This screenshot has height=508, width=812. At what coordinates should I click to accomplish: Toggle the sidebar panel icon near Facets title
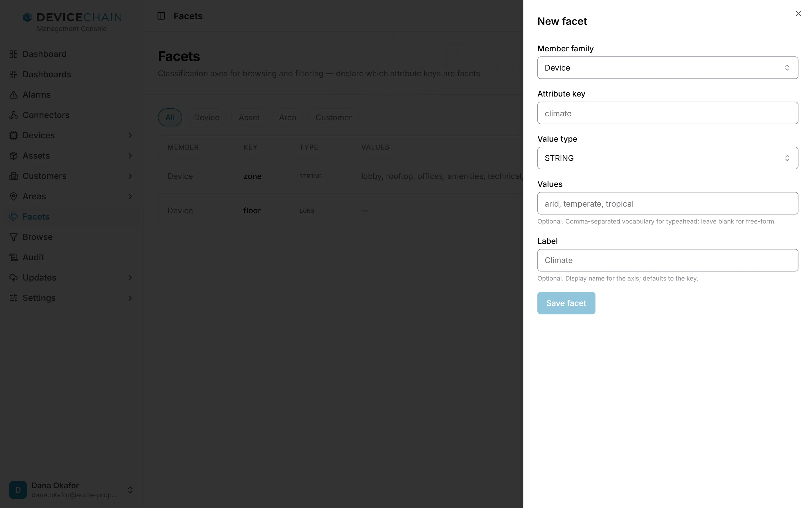coord(161,16)
